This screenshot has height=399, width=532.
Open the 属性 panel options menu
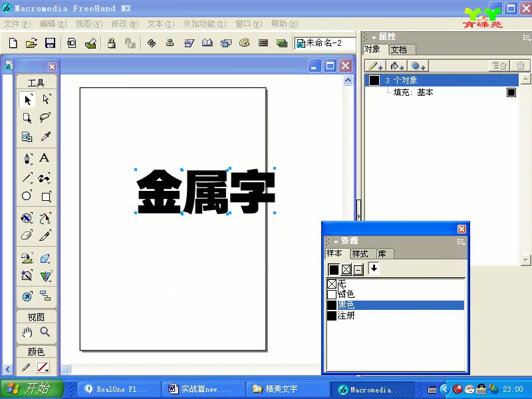pos(527,37)
